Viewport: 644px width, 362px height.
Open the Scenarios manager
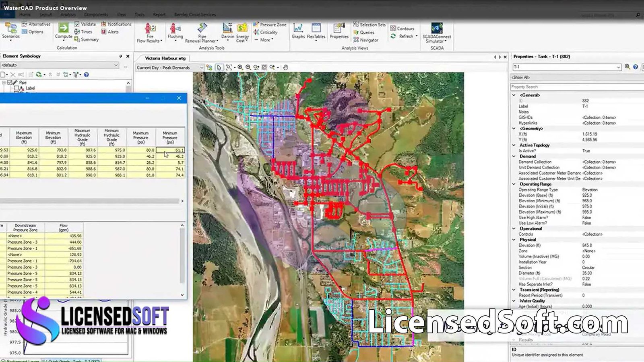pyautogui.click(x=11, y=31)
